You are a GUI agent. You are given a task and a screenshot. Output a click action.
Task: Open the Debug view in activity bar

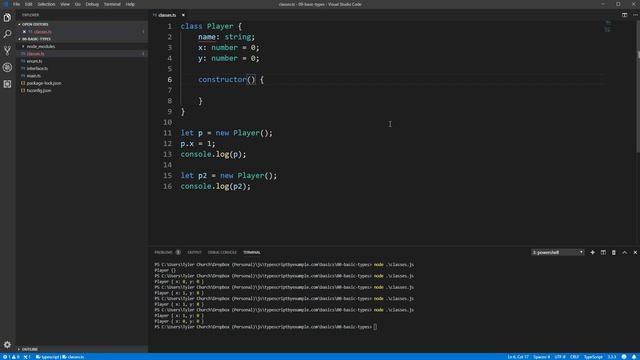7,67
